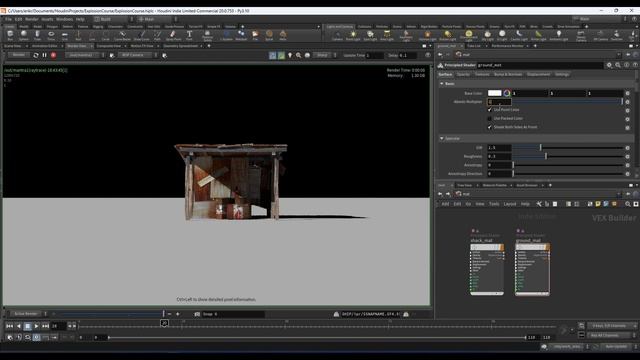This screenshot has height=360, width=640.
Task: Open the Performance Monitor tab
Action: 507,46
